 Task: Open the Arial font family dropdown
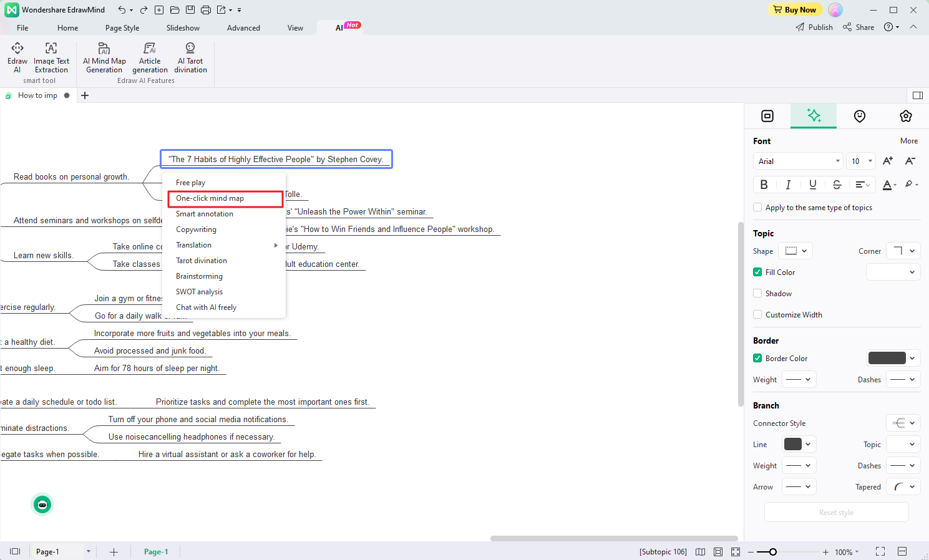(x=798, y=161)
